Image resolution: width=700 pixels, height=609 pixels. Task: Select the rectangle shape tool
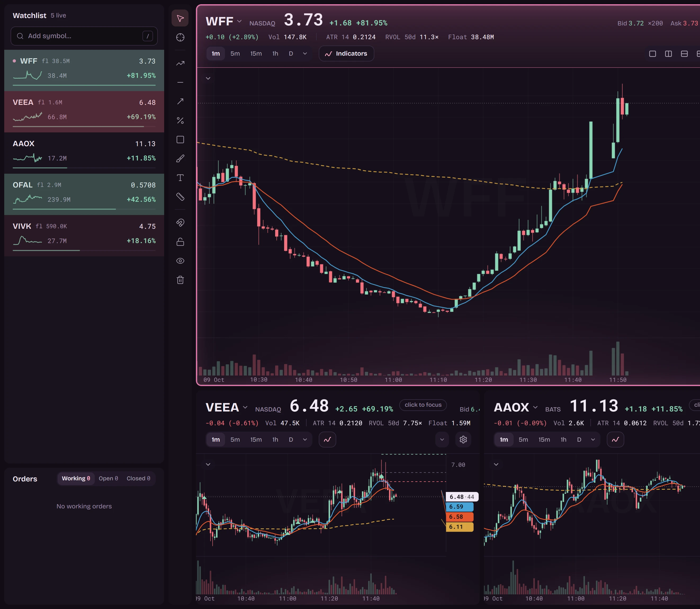(180, 140)
